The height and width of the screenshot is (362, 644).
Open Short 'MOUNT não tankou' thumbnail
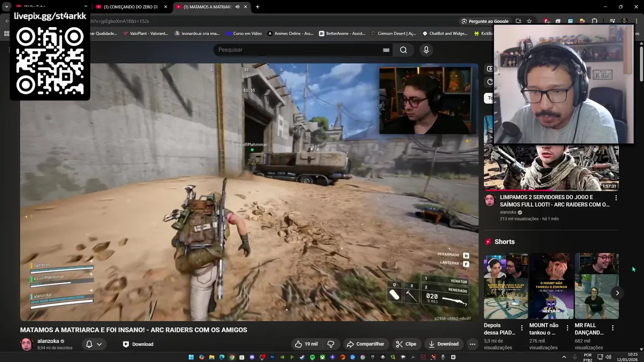click(551, 286)
